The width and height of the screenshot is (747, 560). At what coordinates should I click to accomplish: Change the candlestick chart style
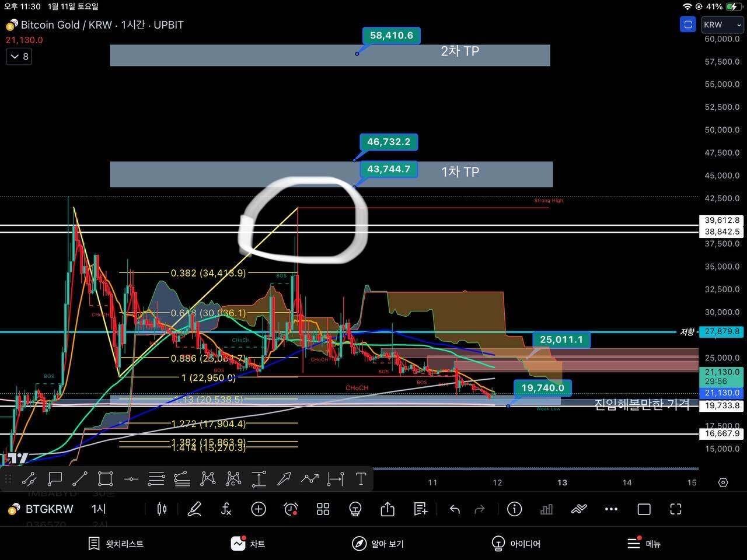coord(162,509)
